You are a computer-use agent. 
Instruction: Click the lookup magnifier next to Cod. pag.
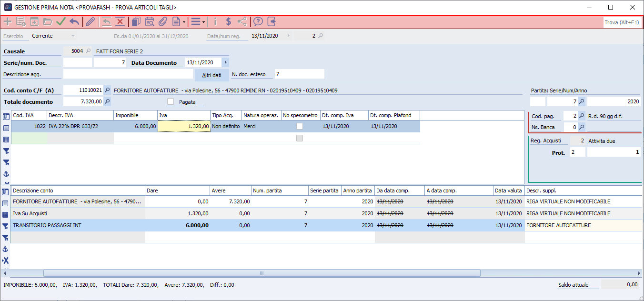[x=582, y=116]
